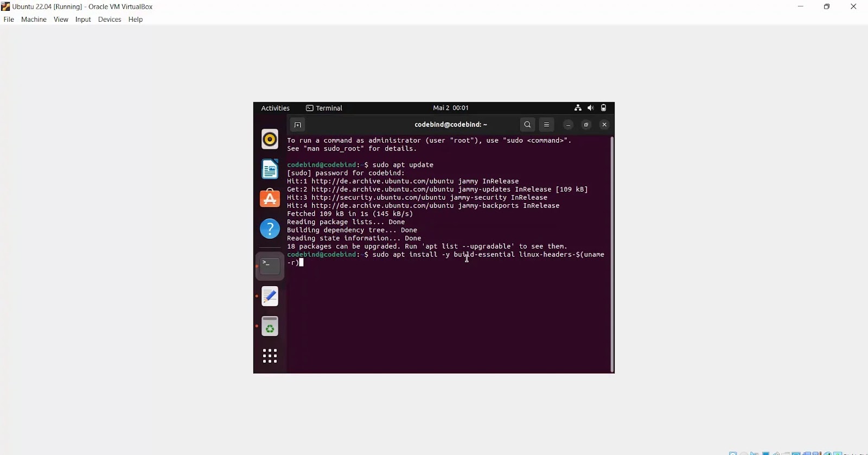
Task: Click the 'Fetched 109 kB in 1s' line
Action: point(350,214)
